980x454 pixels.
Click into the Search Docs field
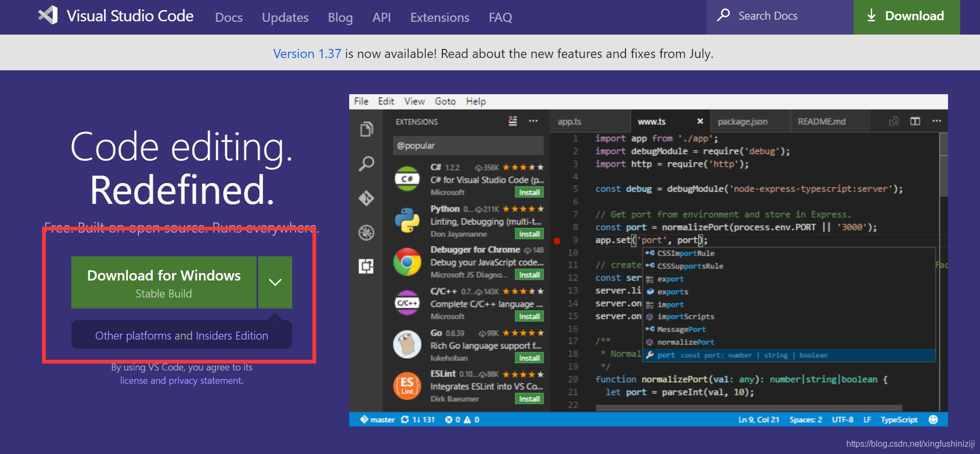pyautogui.click(x=780, y=17)
